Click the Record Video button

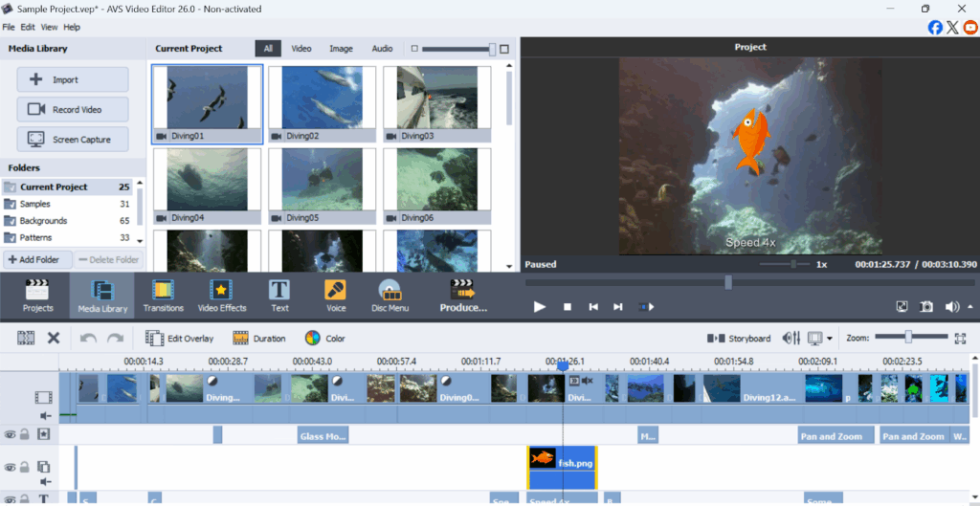tap(73, 109)
